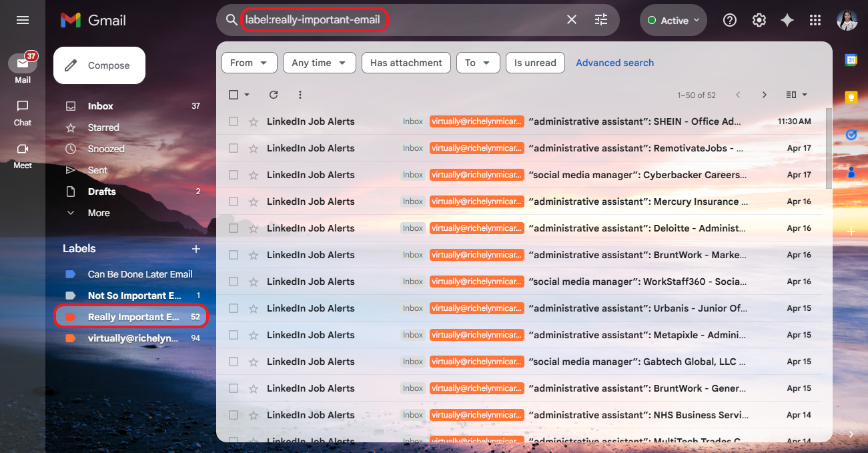Open the From filter dropdown

pos(249,63)
